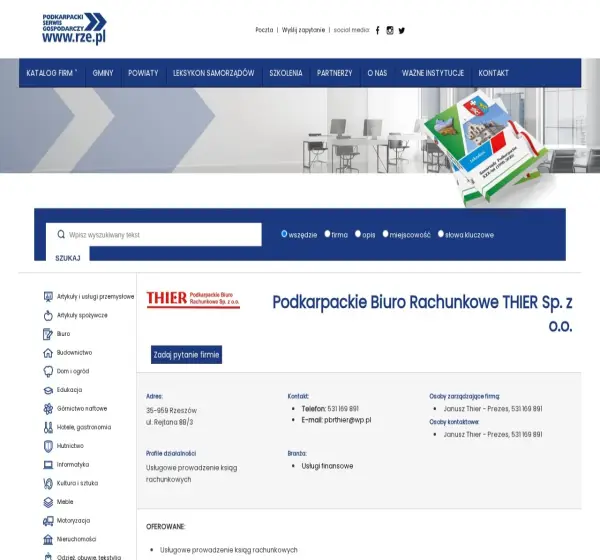Click the THIER company logo image
Screen dimensions: 600x560
(x=193, y=299)
